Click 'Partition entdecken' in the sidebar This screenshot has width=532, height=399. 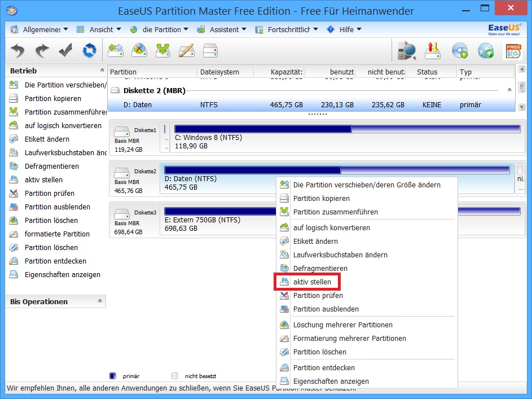(x=55, y=261)
